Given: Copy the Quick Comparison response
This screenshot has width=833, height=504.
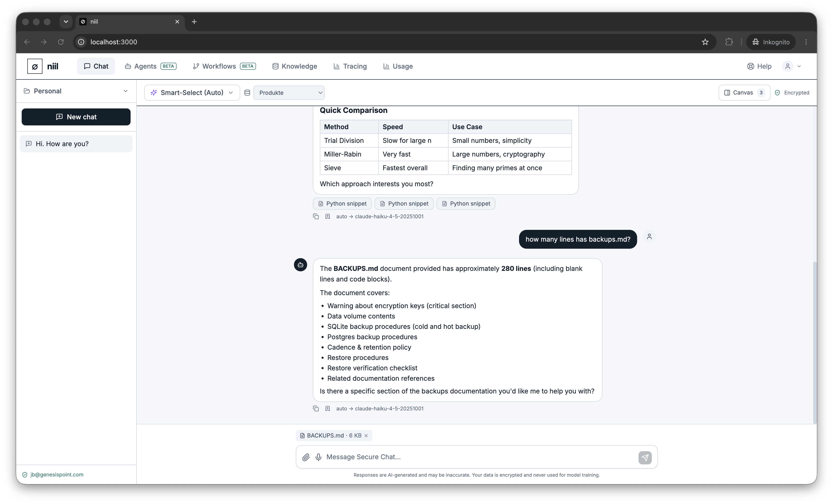Looking at the screenshot, I should [316, 216].
